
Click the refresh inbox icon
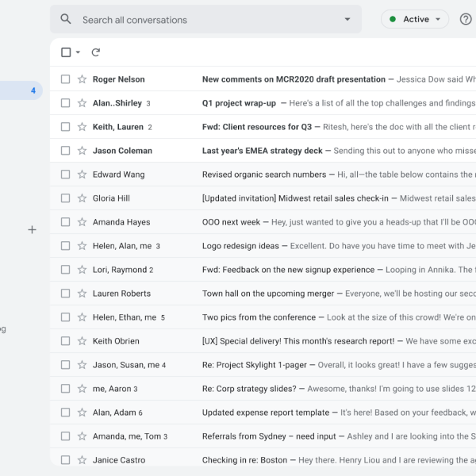[96, 52]
